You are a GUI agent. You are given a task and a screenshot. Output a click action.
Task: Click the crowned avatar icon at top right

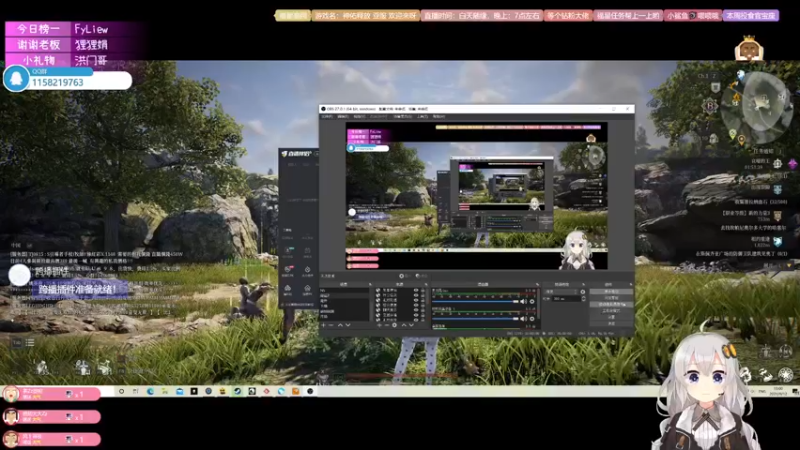tap(748, 48)
